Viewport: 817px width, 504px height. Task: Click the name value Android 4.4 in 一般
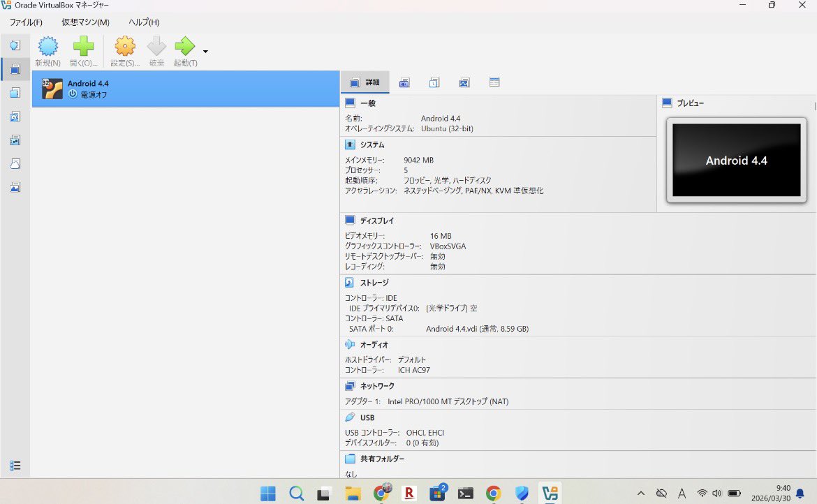click(x=441, y=118)
